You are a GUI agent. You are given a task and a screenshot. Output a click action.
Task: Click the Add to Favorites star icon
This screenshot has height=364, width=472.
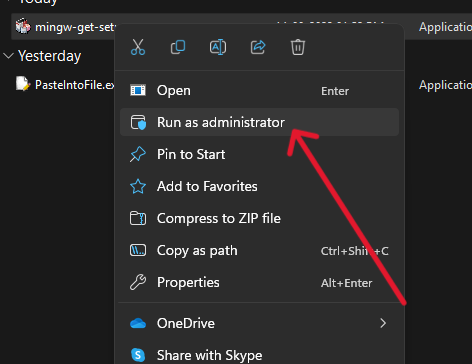[138, 186]
